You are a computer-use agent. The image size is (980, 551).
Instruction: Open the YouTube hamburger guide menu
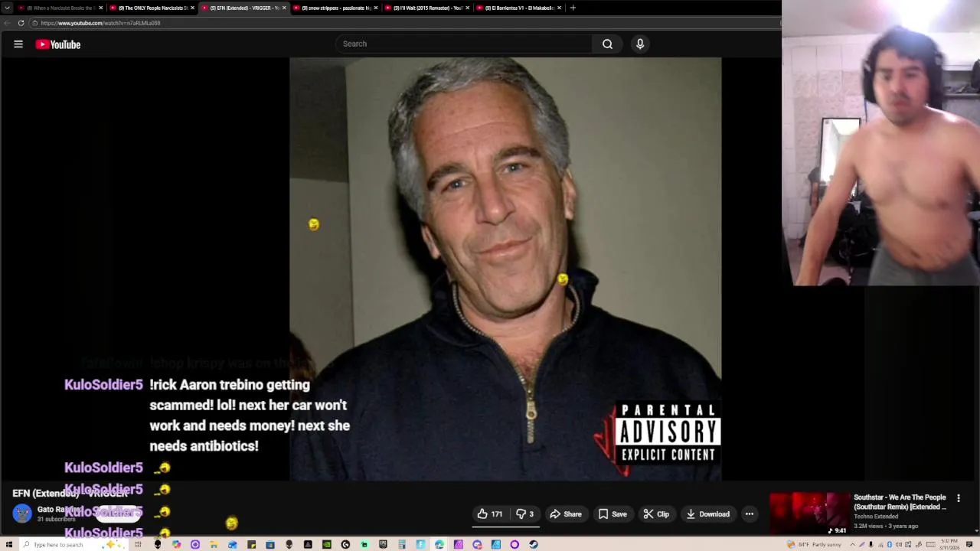(x=18, y=44)
